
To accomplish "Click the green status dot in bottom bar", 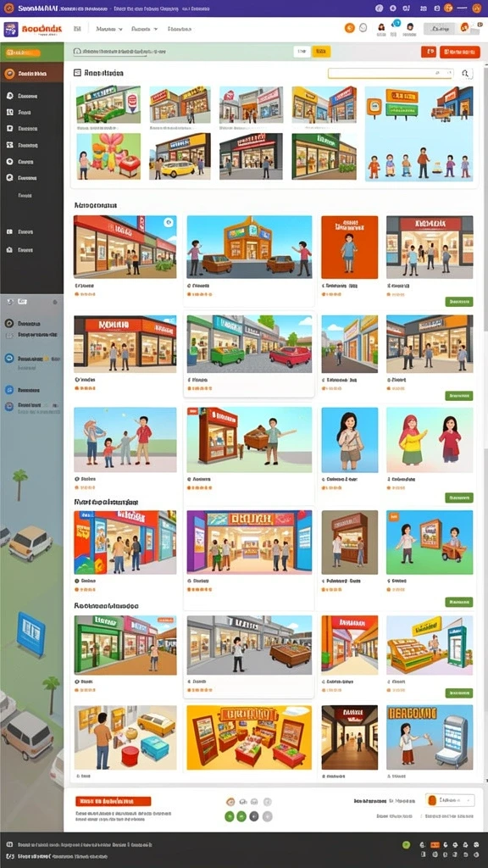I will pos(407,845).
